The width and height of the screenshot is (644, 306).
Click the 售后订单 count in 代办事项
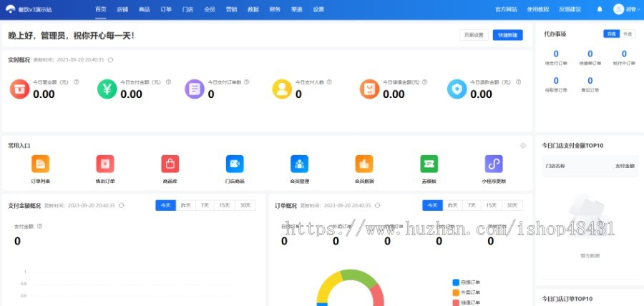(590, 80)
